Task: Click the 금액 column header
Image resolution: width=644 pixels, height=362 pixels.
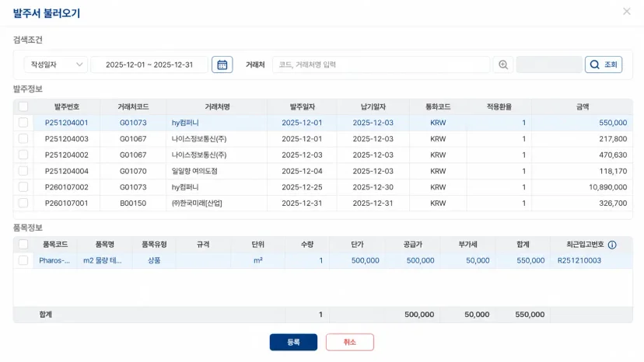Action: click(582, 106)
